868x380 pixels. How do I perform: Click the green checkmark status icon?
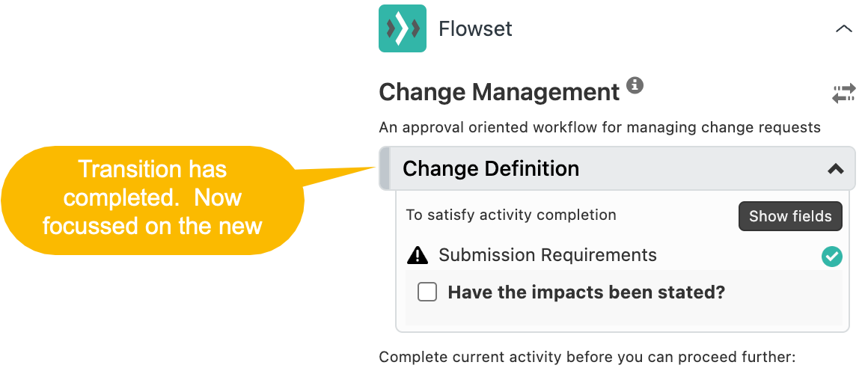[x=832, y=256]
